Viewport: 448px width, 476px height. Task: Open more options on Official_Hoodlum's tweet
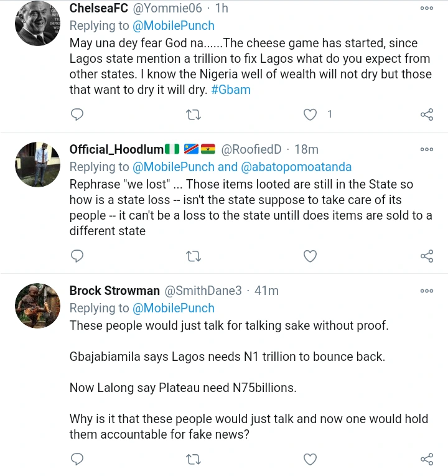tap(427, 149)
